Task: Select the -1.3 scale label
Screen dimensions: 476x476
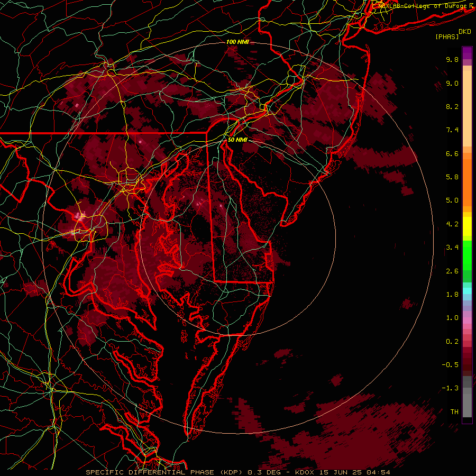Action: [450, 388]
